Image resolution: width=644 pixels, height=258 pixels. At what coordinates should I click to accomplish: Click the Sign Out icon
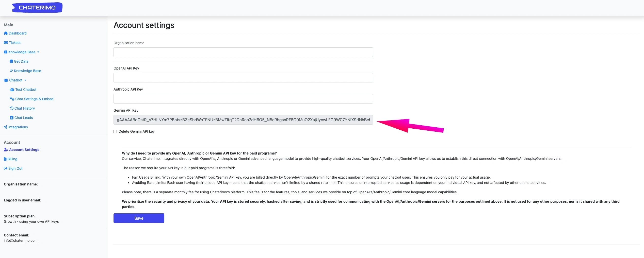click(6, 168)
